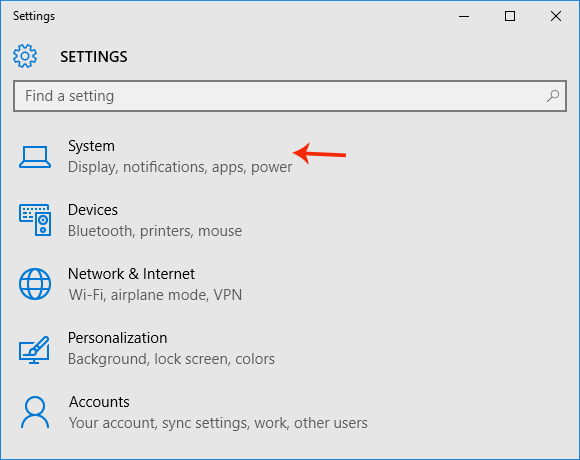The image size is (580, 460).
Task: Click the System laptop icon
Action: click(35, 157)
